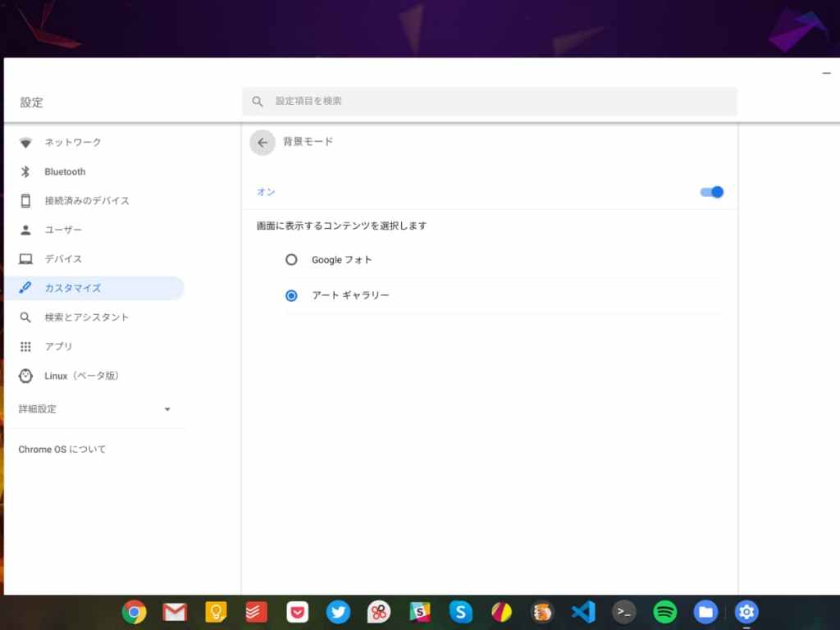Open the Apps settings section

[57, 346]
